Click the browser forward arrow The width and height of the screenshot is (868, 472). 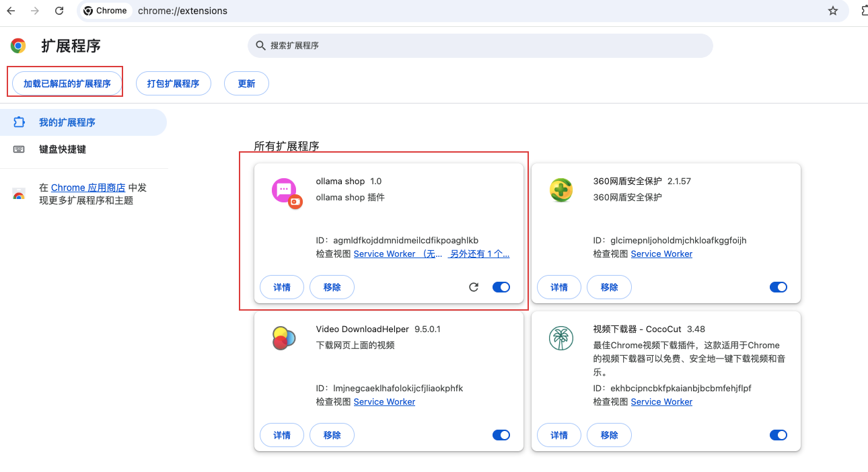pyautogui.click(x=35, y=11)
